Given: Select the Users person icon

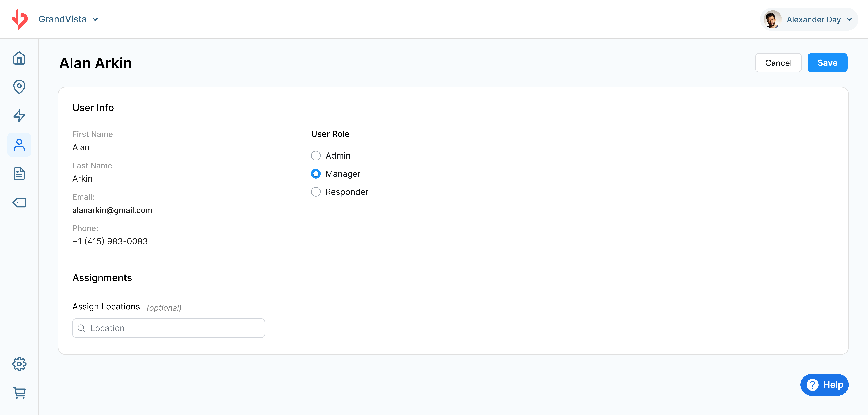Looking at the screenshot, I should click(19, 145).
